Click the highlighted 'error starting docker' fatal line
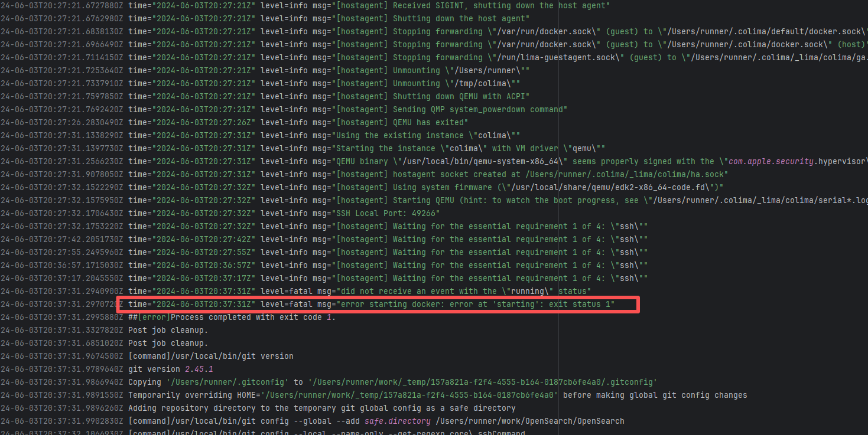This screenshot has width=868, height=435. [x=378, y=304]
